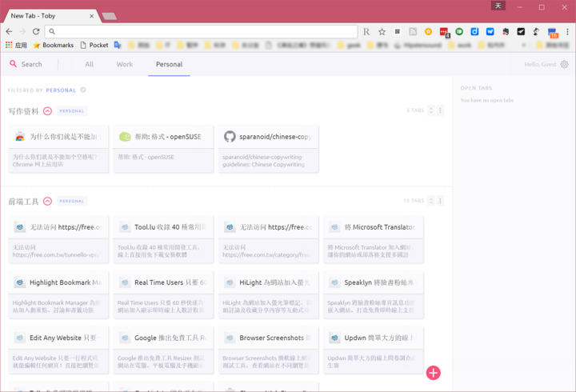Select the Personal tab
The width and height of the screenshot is (576, 392).
pyautogui.click(x=169, y=64)
